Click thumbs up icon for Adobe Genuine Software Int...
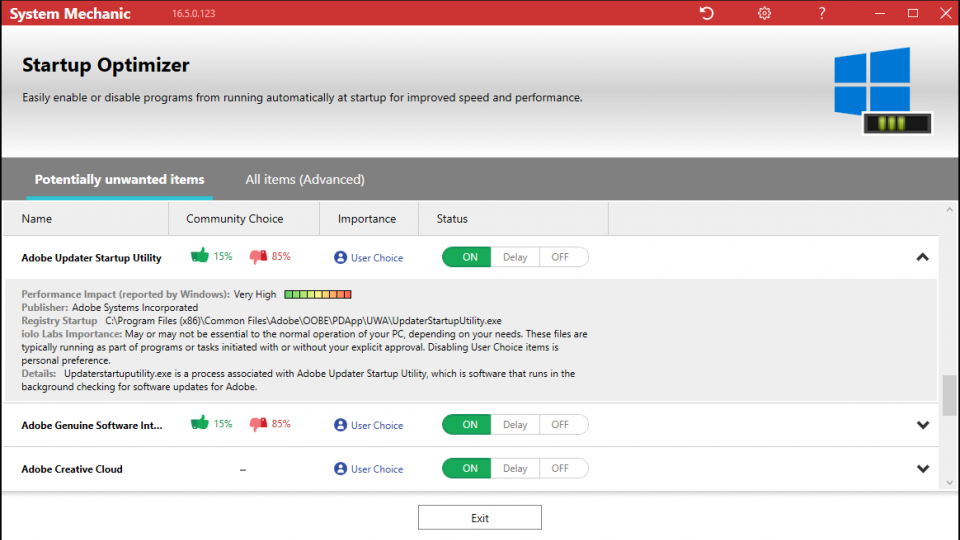Image resolution: width=960 pixels, height=540 pixels. click(200, 422)
